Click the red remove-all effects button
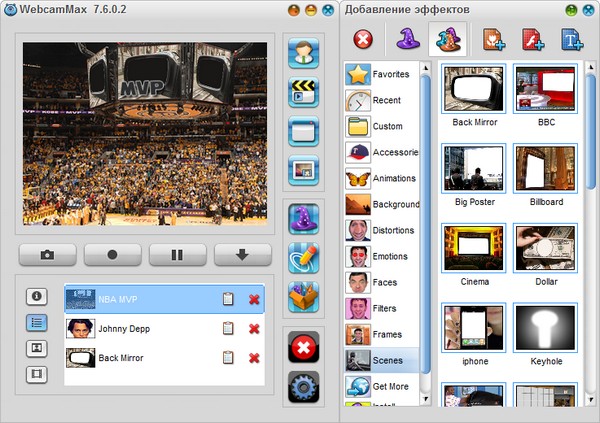Screen dimensions: 600x423 point(303,348)
